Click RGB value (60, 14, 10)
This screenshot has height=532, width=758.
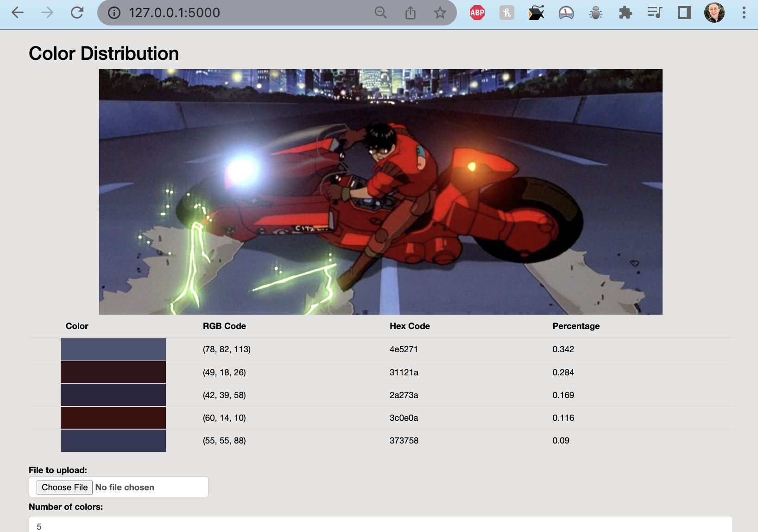pos(224,418)
